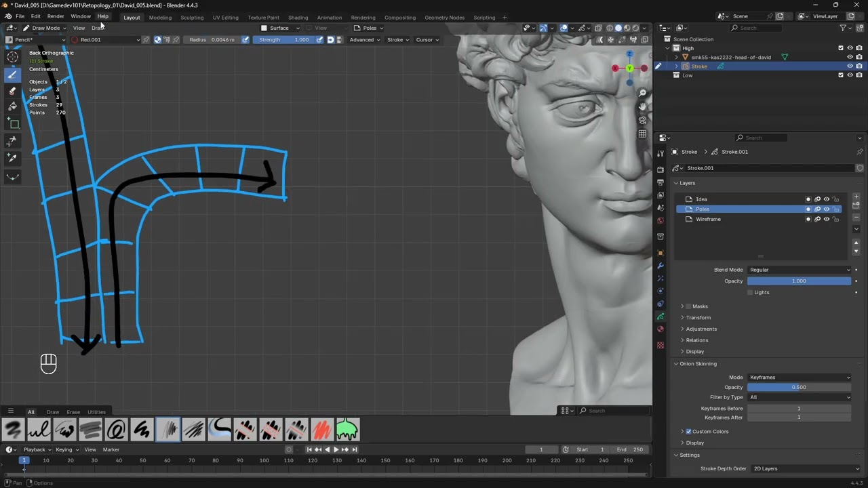Screen dimensions: 868x488
Task: Switch to the Sculpting workspace tab
Action: [x=192, y=18]
